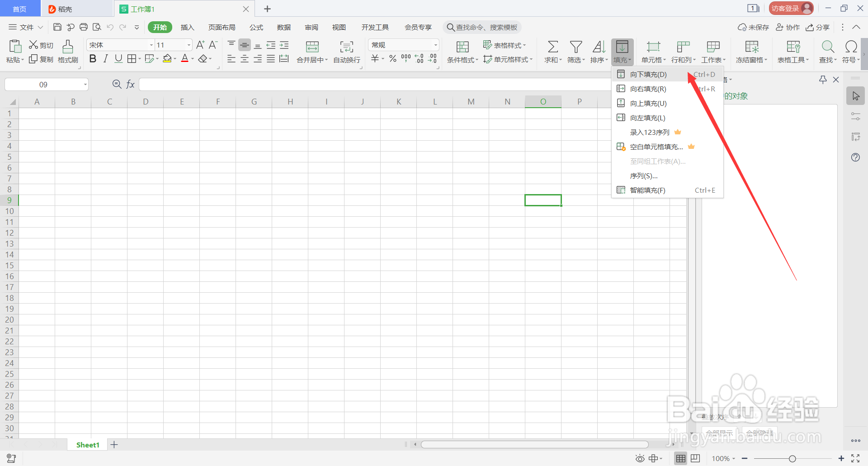
Task: Expand the 常规 number format dropdown
Action: pos(435,45)
